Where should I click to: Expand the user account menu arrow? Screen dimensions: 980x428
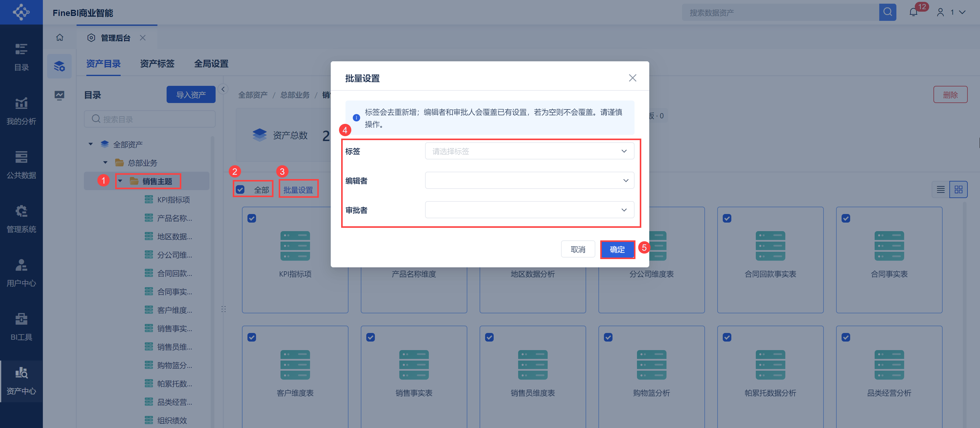pyautogui.click(x=962, y=12)
